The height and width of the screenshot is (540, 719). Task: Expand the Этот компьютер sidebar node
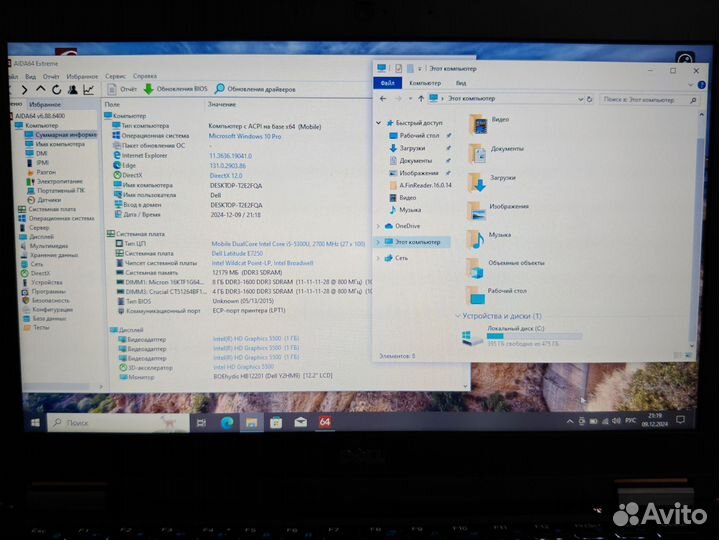pyautogui.click(x=378, y=242)
